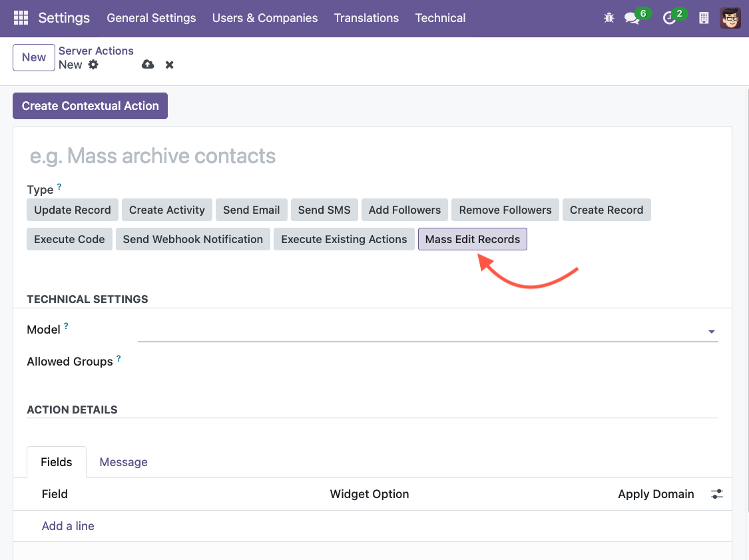Select Send Email type
Viewport: 749px width, 560px height.
pyautogui.click(x=251, y=210)
